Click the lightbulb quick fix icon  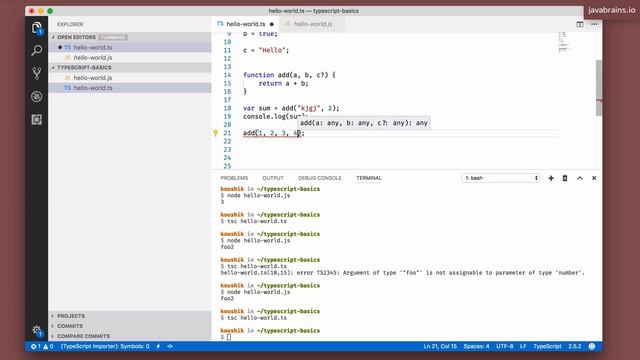[216, 133]
